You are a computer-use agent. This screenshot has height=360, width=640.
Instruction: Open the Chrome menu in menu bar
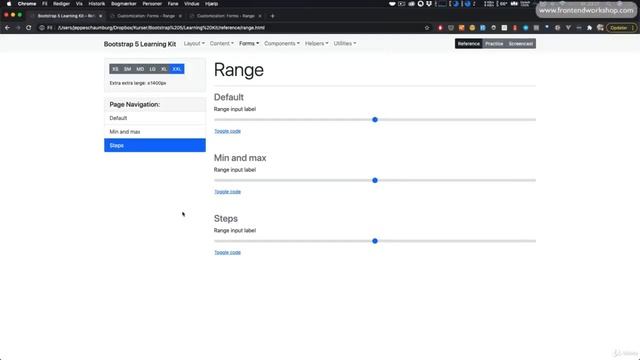coord(27,4)
